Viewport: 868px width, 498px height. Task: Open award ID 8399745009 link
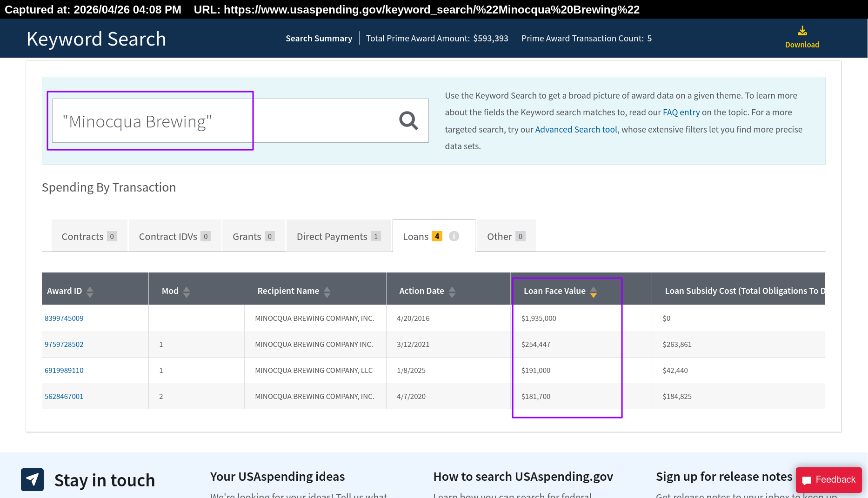pyautogui.click(x=64, y=318)
